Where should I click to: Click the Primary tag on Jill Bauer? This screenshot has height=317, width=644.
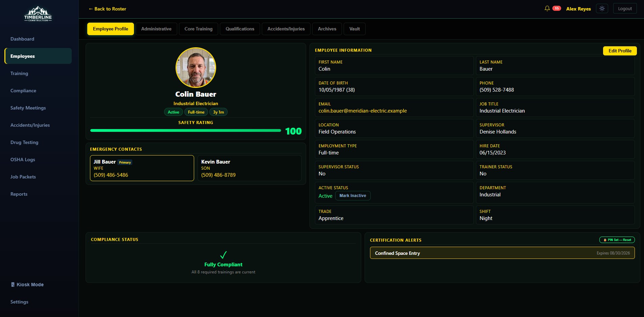tap(125, 163)
